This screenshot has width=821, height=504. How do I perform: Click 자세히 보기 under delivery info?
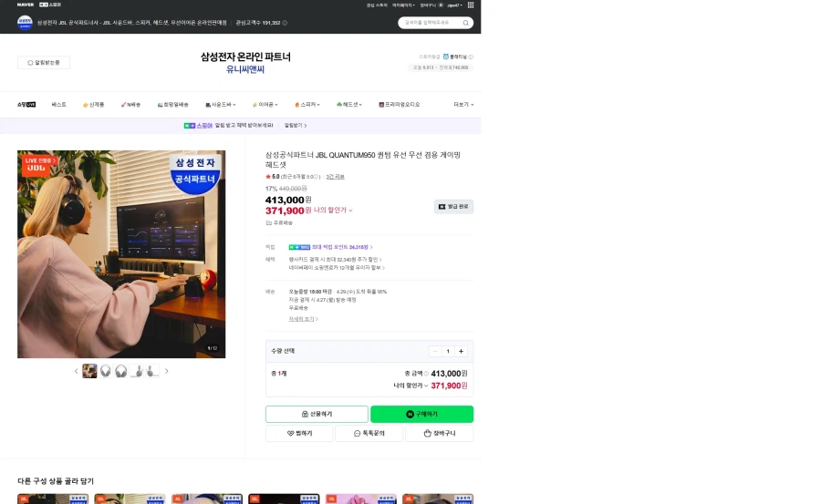click(x=303, y=319)
